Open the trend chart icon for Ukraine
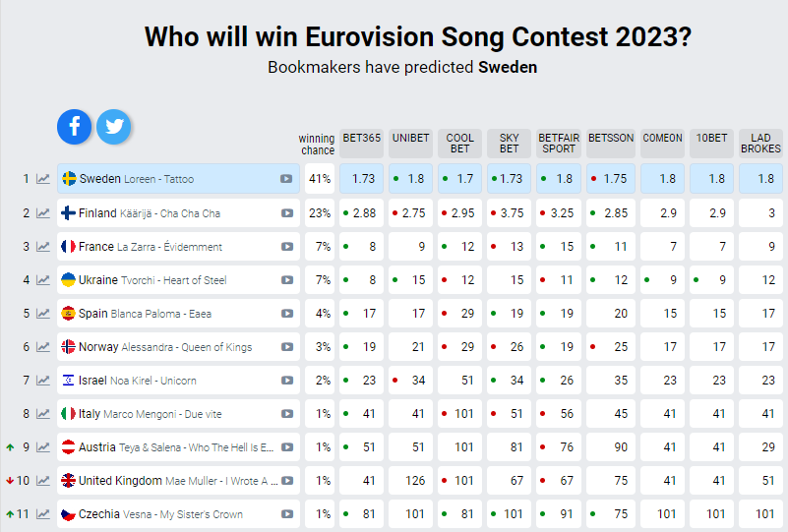788x532 pixels. coord(43,280)
